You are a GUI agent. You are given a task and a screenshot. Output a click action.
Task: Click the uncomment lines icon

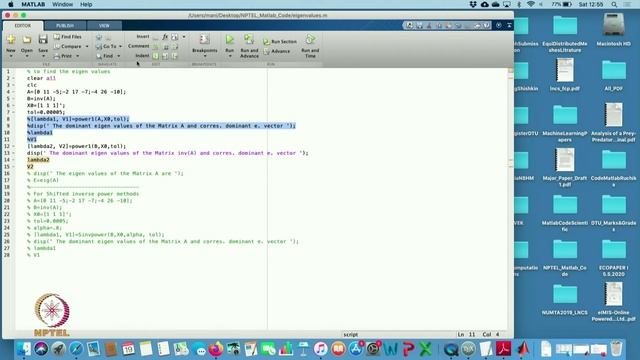(165, 47)
